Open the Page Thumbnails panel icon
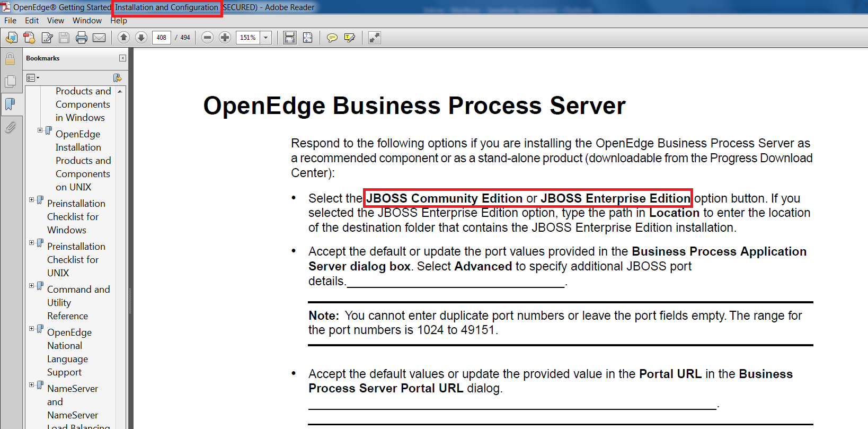The image size is (868, 429). click(x=10, y=81)
